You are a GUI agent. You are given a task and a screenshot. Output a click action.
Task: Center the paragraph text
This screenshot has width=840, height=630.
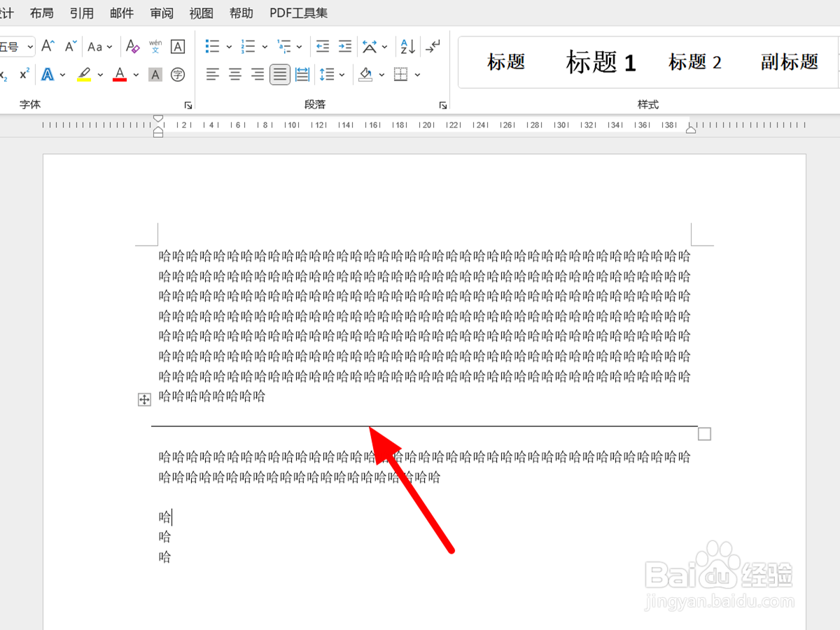(235, 74)
